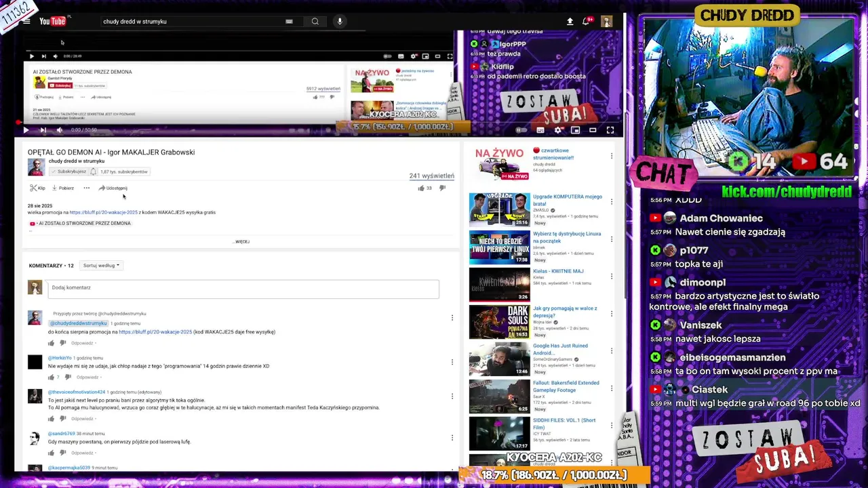Image resolution: width=868 pixels, height=488 pixels.
Task: Play the embedded 28:49 video
Action: (31, 56)
